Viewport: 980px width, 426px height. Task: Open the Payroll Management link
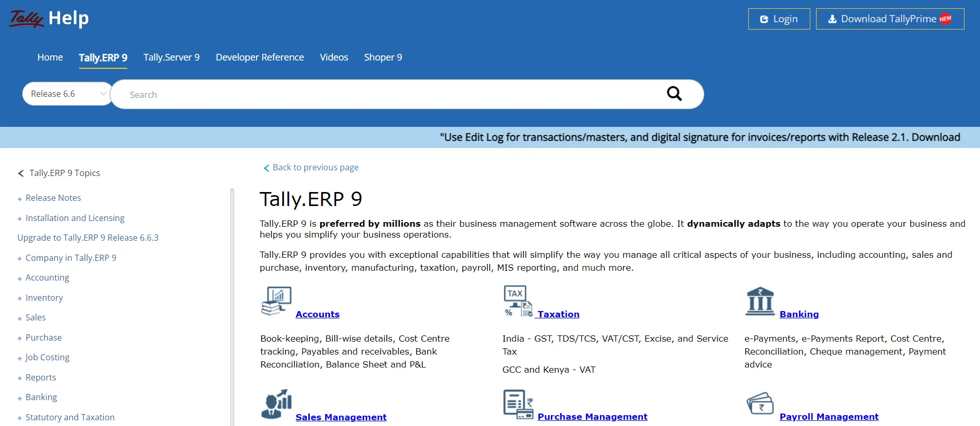[829, 417]
